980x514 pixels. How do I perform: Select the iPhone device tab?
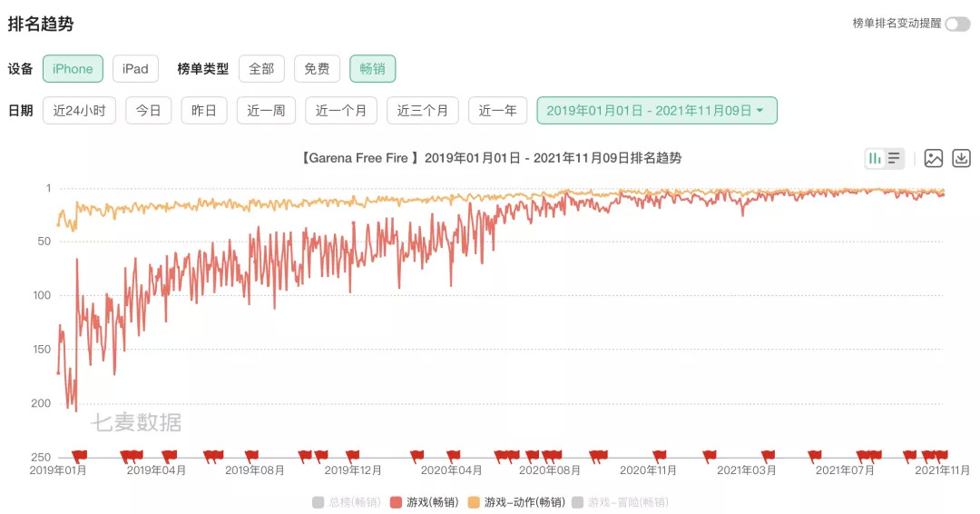click(x=73, y=69)
